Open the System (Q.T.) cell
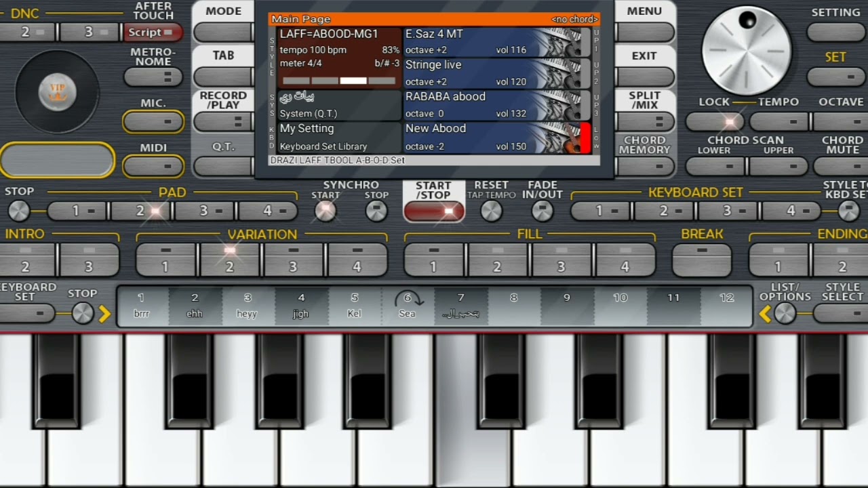Screen dimensions: 868x488 point(340,105)
